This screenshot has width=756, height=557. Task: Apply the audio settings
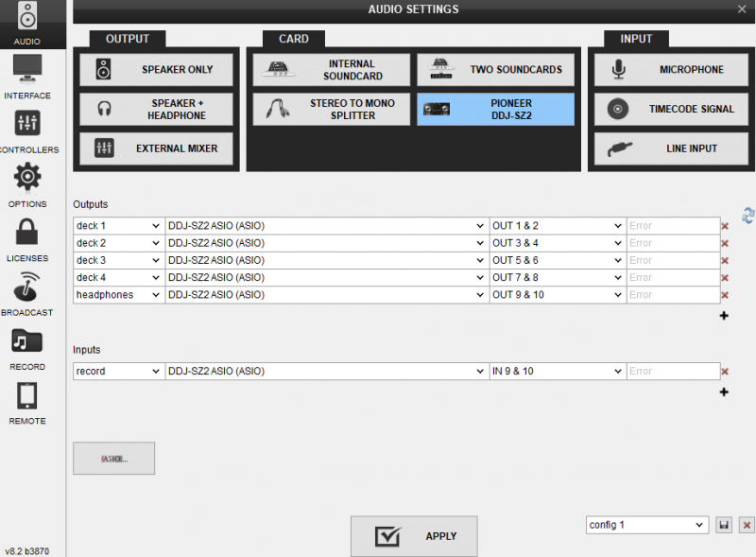point(414,536)
